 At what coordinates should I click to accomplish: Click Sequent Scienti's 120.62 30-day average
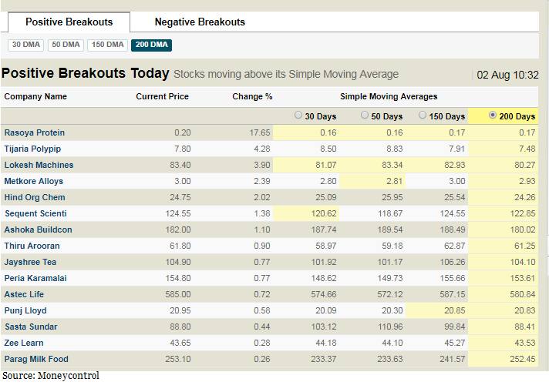point(324,213)
